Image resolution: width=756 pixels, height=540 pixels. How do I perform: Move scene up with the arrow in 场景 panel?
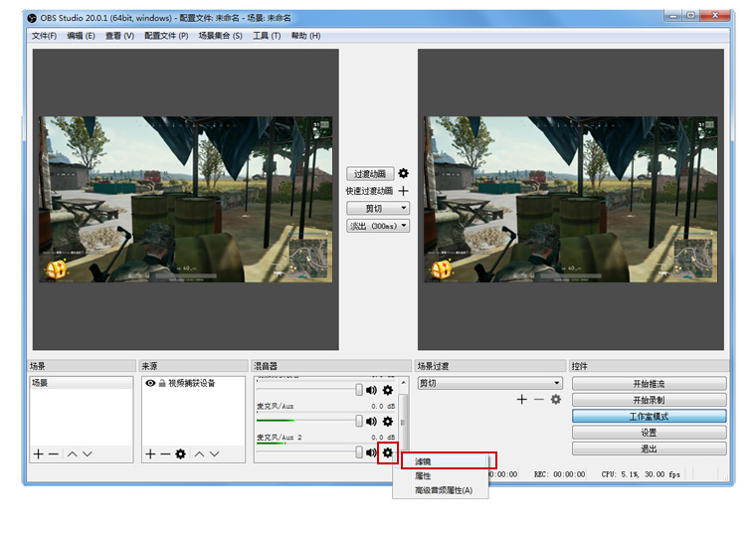click(x=73, y=454)
